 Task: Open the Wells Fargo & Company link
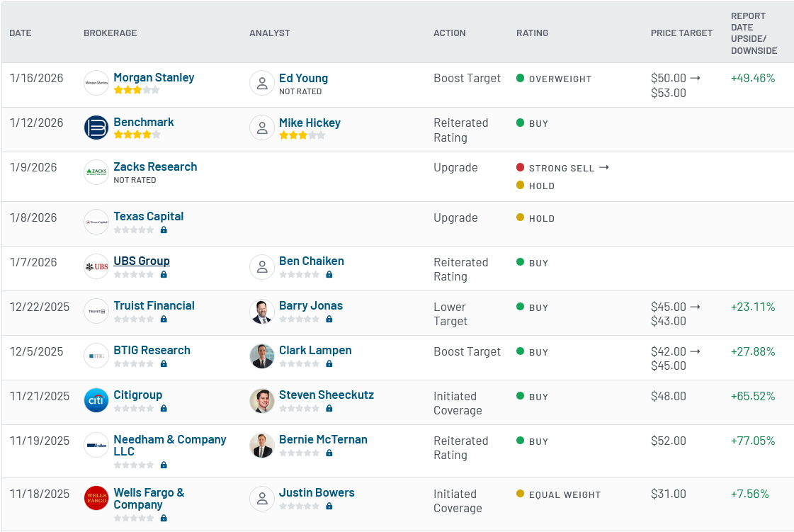click(x=149, y=499)
